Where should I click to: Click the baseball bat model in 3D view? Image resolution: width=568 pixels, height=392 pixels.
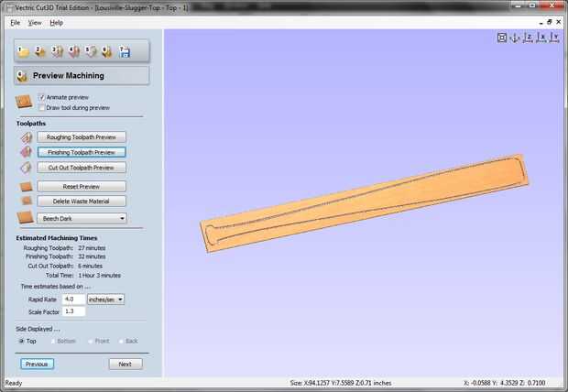364,203
